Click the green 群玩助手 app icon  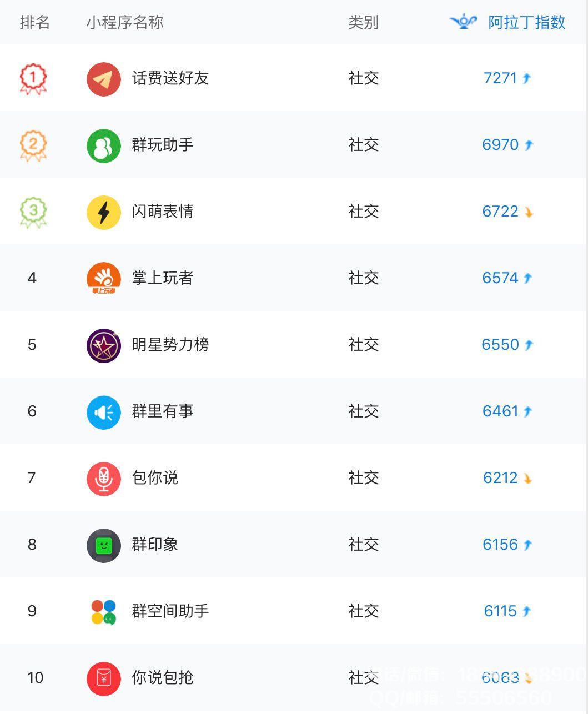click(x=104, y=145)
